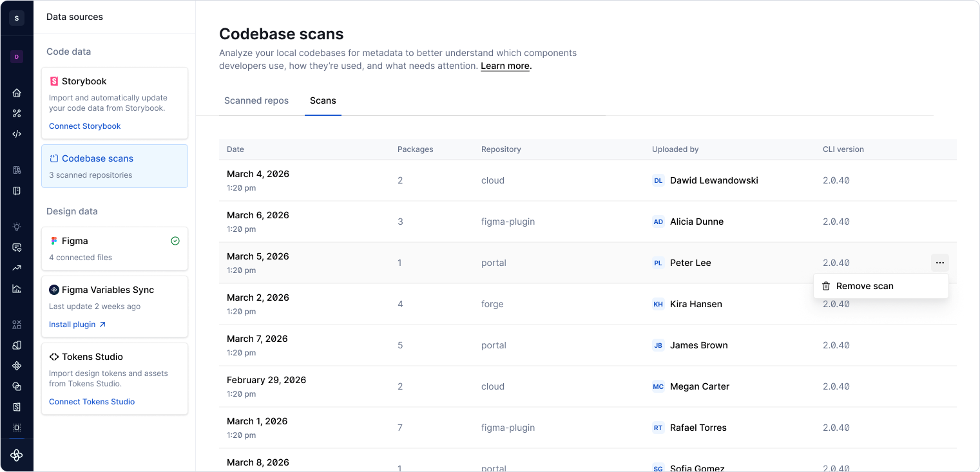Open the trending-up arrow icon in sidebar
Viewport: 980px width, 472px height.
(17, 268)
